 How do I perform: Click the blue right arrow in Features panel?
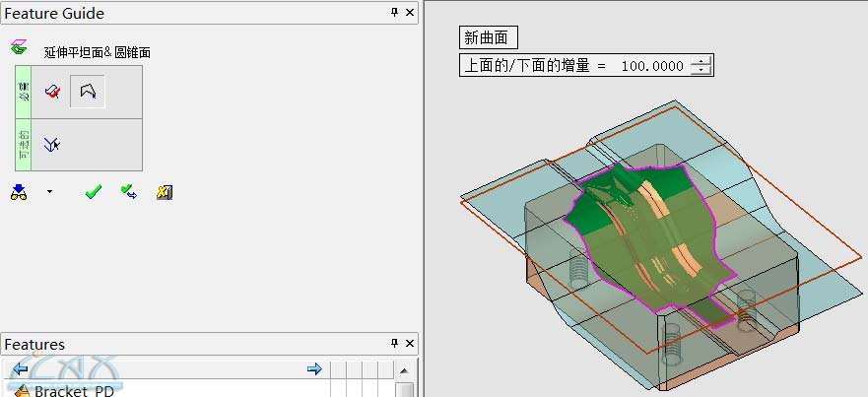pos(314,368)
